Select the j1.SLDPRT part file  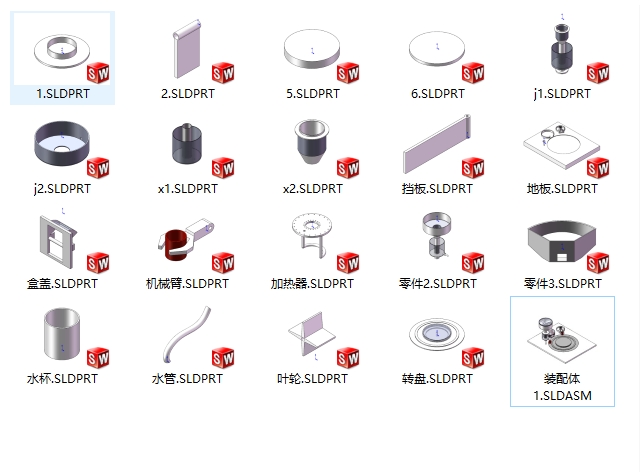[x=562, y=58]
